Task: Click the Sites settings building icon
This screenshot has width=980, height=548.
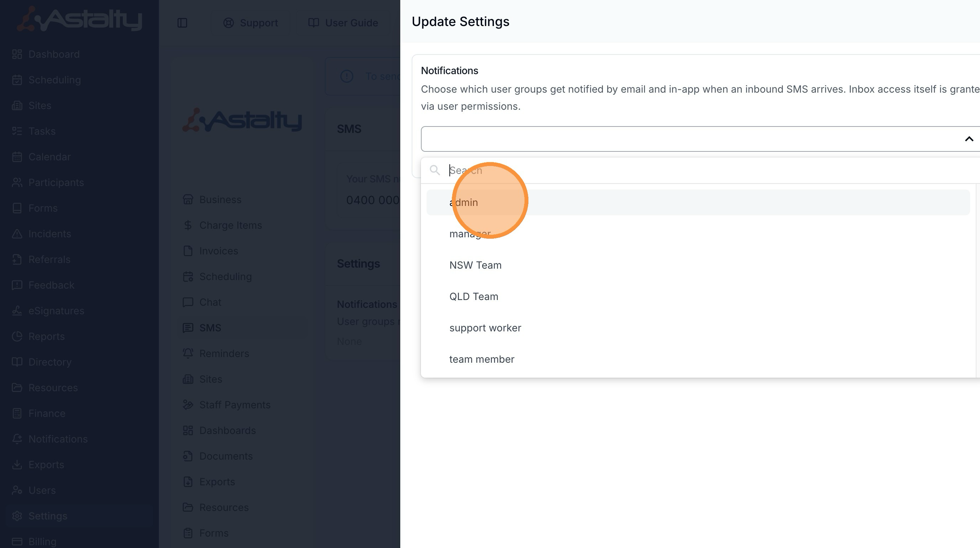Action: click(188, 379)
